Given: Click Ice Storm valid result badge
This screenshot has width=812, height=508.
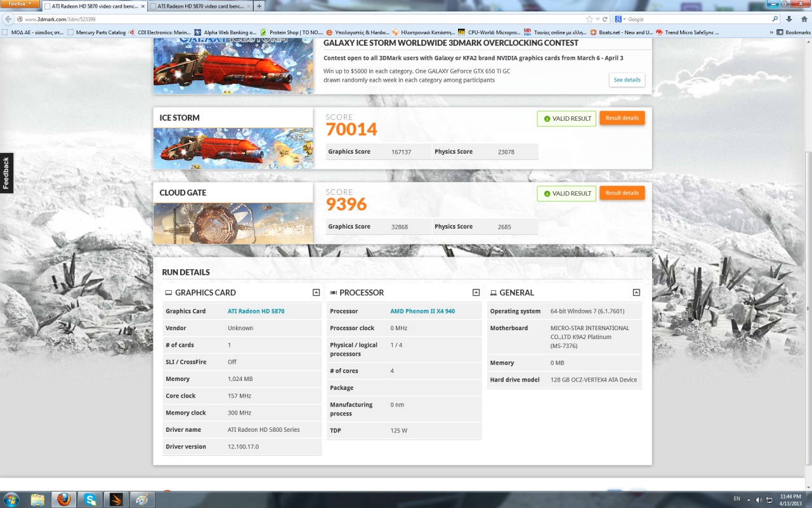Looking at the screenshot, I should pyautogui.click(x=566, y=119).
